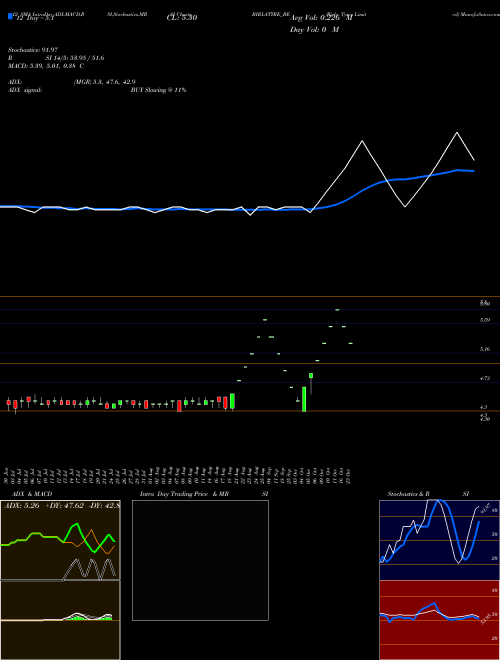The image size is (500, 660).
Task: Click the 'Intra Day Trading Price & MR' title
Action: click(184, 494)
